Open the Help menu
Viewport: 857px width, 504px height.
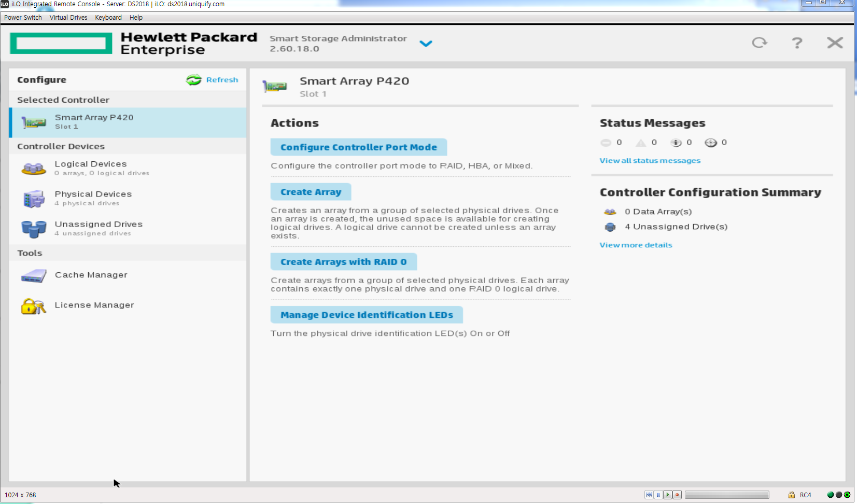click(136, 18)
